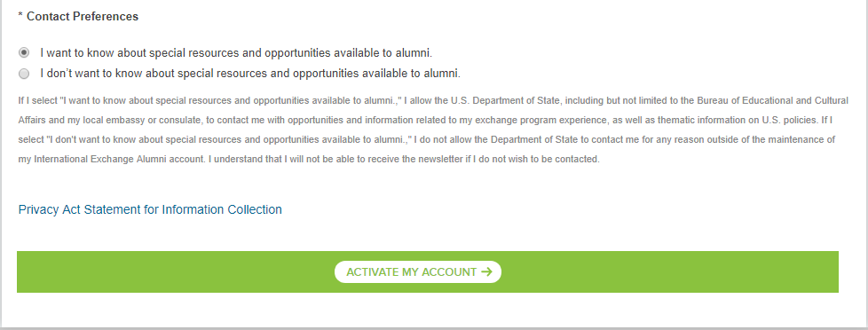This screenshot has width=868, height=330.
Task: Opt in to alumni opportunities contact
Action: click(24, 52)
